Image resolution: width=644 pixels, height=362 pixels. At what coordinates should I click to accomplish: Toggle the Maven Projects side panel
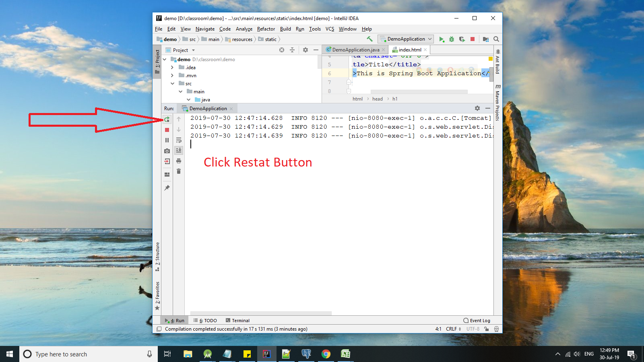[498, 103]
